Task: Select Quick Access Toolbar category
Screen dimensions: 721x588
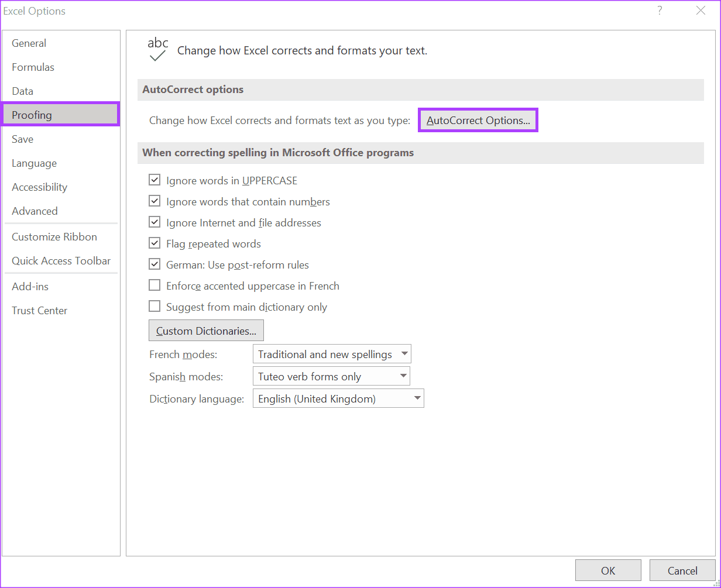Action: pyautogui.click(x=61, y=261)
